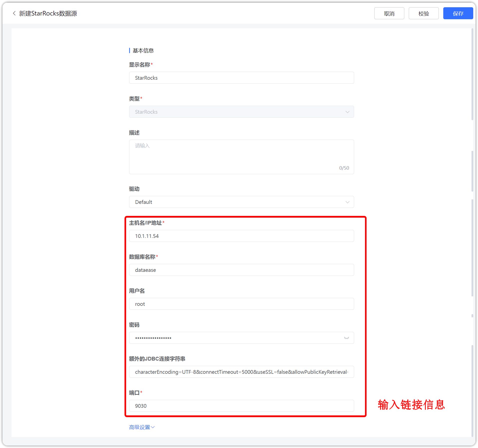The height and width of the screenshot is (448, 478).
Task: Edit the 额外的JDBC连接字符串 field
Action: tap(241, 372)
